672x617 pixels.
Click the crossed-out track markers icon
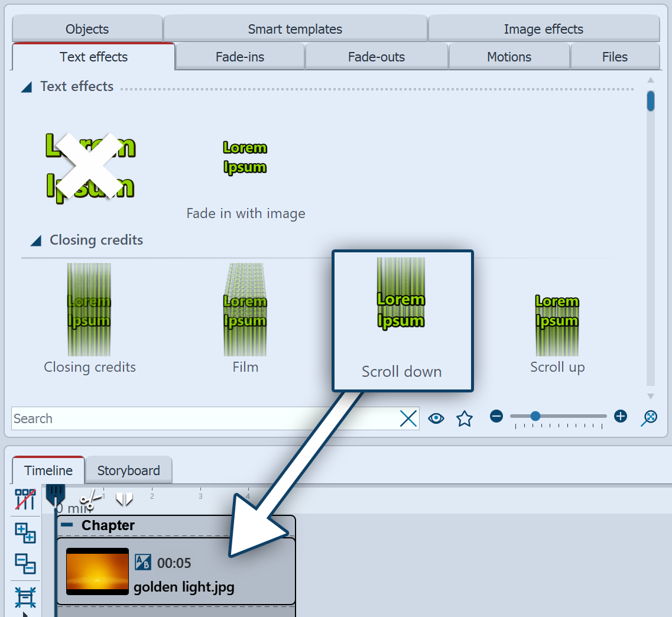coord(26,501)
